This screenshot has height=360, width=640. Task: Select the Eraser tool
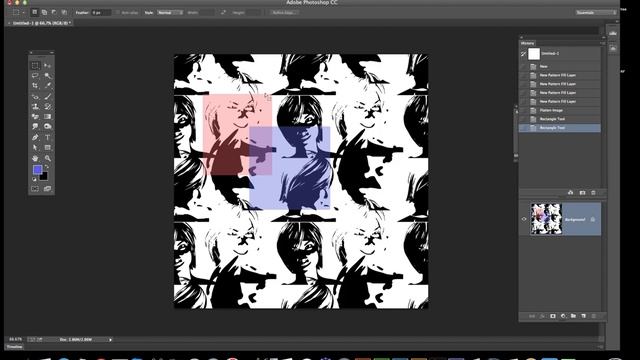point(36,117)
